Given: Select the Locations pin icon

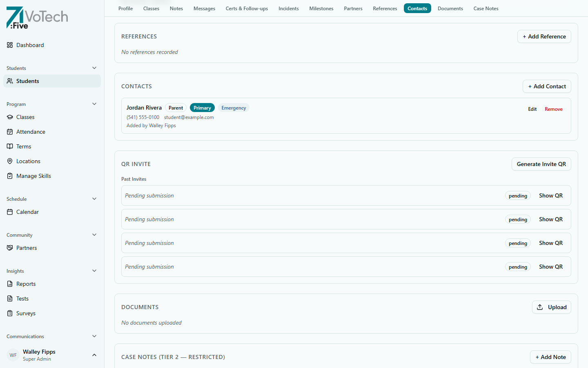Looking at the screenshot, I should tap(10, 161).
